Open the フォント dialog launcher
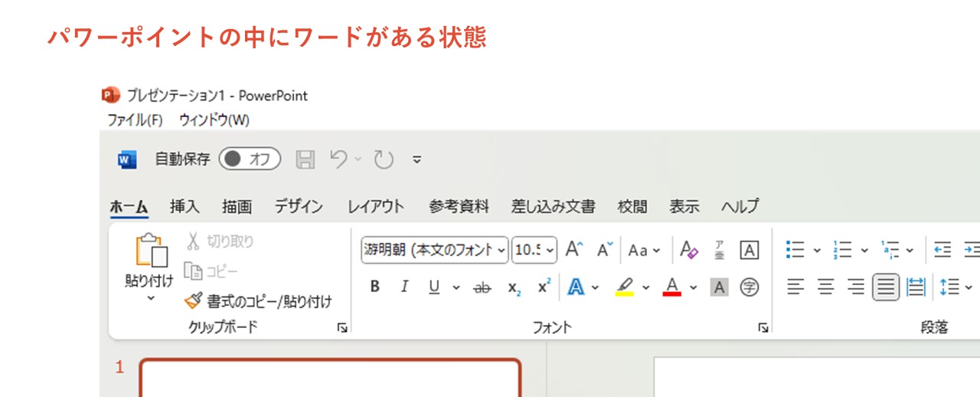This screenshot has height=397, width=980. tap(763, 328)
